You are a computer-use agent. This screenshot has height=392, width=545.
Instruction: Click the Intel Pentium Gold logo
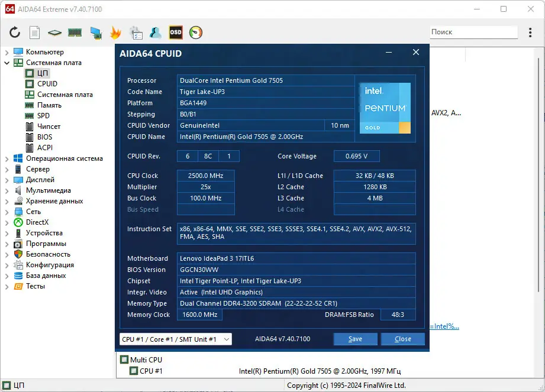click(385, 108)
